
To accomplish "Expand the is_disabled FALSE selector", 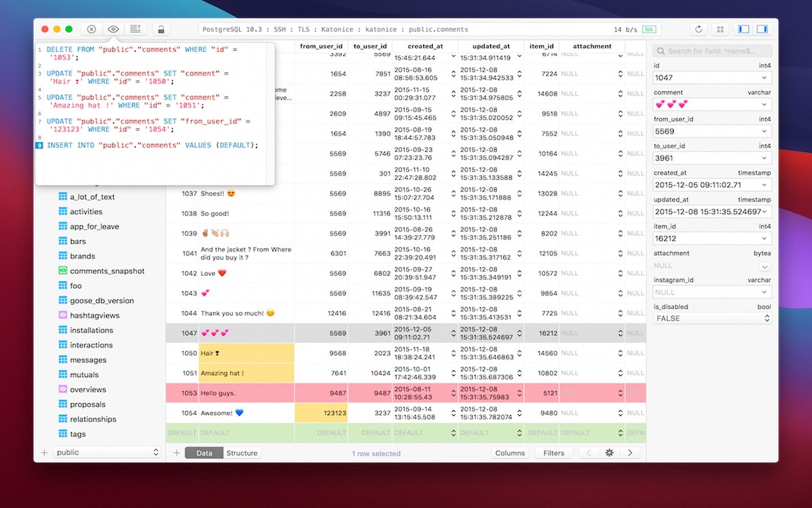I will 712,318.
